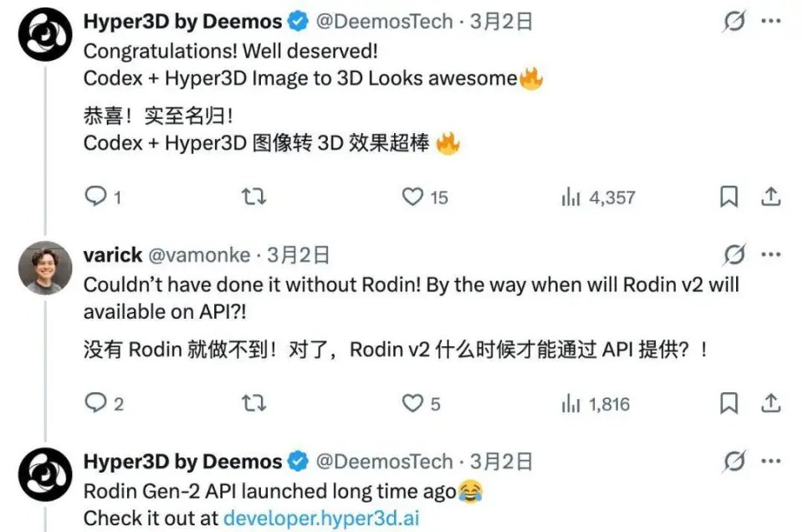
Task: View analytics showing 1,816 views
Action: tap(596, 404)
